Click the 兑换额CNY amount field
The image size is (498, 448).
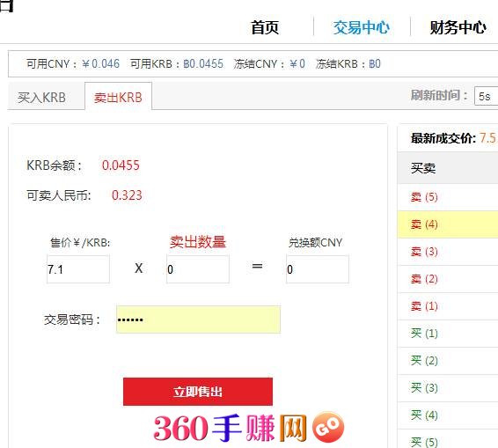click(x=318, y=268)
